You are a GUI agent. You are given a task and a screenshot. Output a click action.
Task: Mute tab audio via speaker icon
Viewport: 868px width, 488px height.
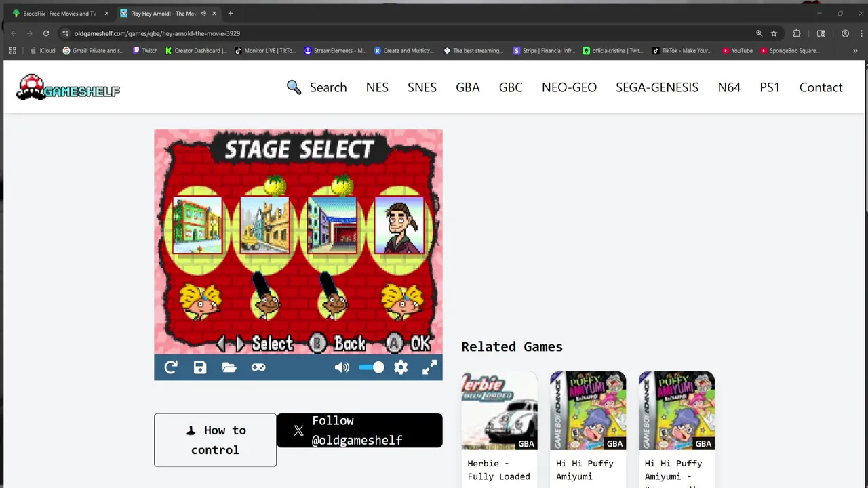[x=203, y=14]
